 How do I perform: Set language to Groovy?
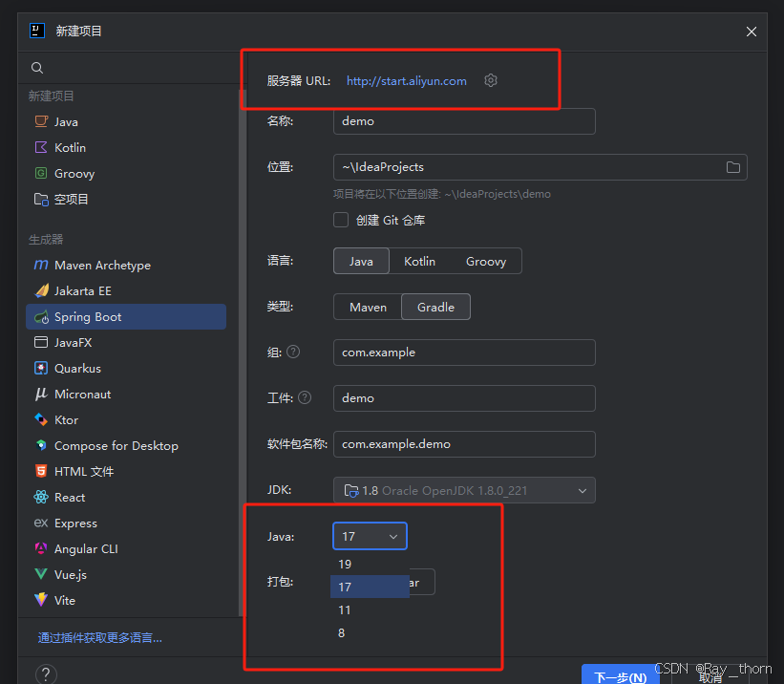pos(486,261)
